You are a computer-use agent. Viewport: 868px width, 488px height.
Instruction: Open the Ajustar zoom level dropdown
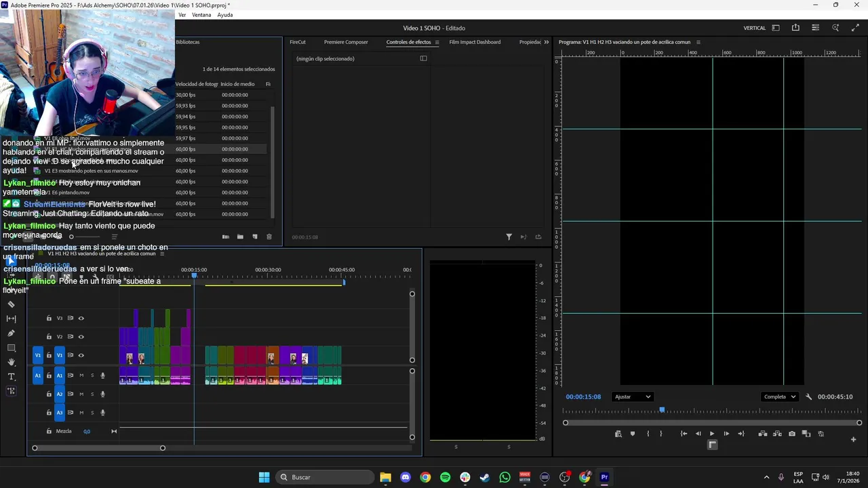(x=632, y=397)
